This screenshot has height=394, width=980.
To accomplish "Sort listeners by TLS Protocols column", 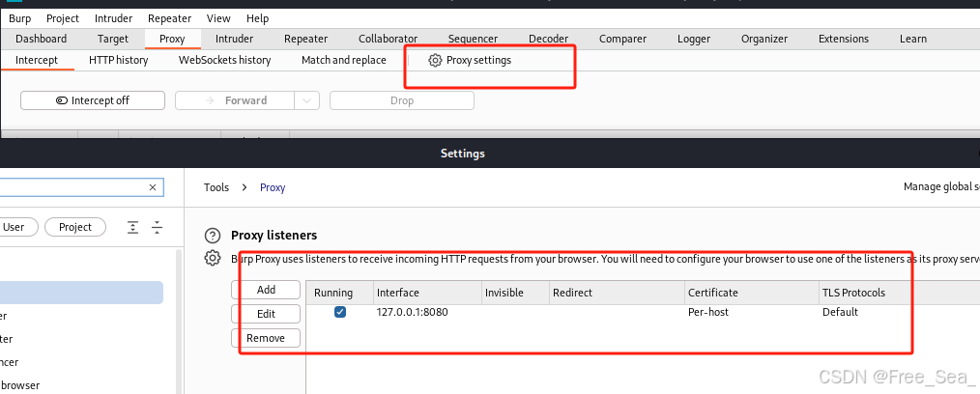I will (899, 293).
